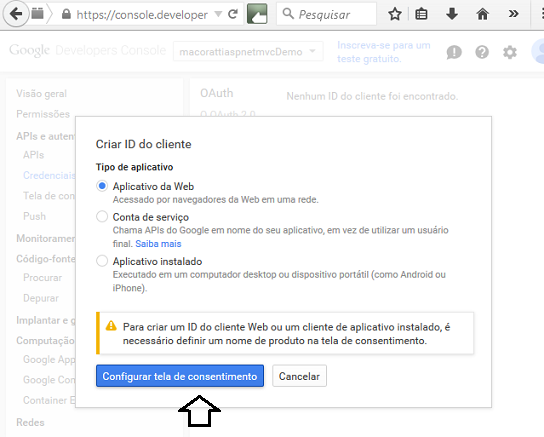Click the Tipo de aplicativo label
Image resolution: width=544 pixels, height=437 pixels.
pos(134,167)
